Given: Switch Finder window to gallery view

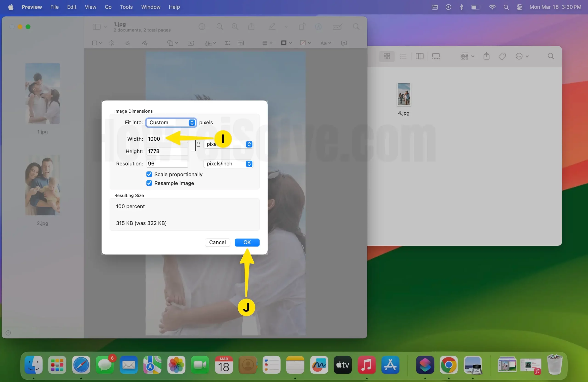Looking at the screenshot, I should pos(436,56).
